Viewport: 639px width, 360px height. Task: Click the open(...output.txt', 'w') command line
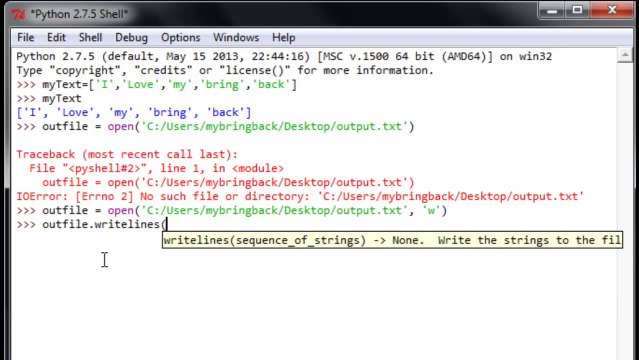[231, 210]
